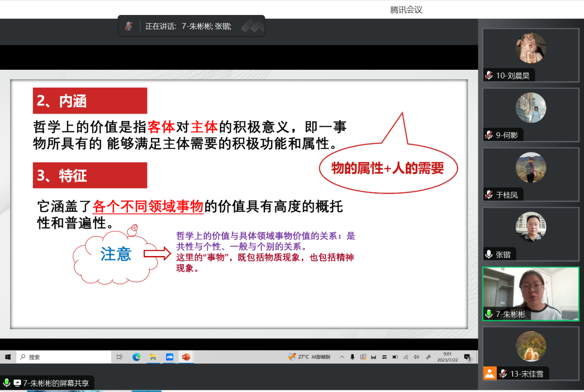
Task: Expand the system tray hidden icons chevron
Action: pyautogui.click(x=342, y=357)
